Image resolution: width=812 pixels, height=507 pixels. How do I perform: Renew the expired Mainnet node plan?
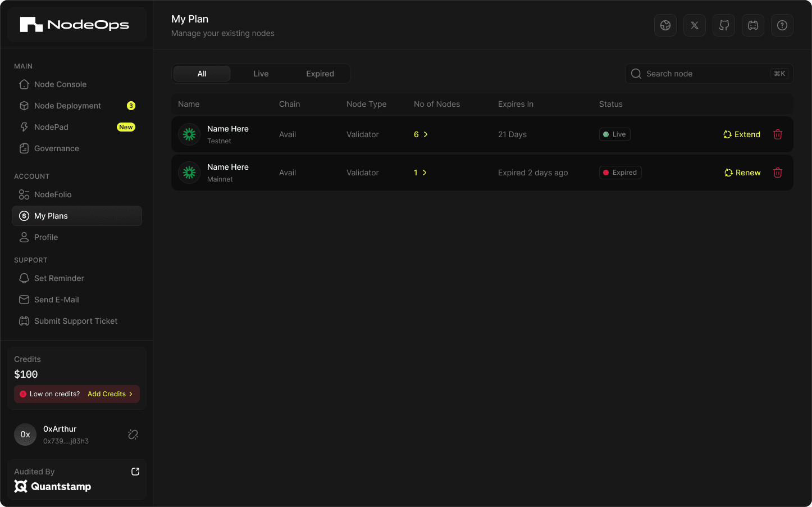click(742, 173)
